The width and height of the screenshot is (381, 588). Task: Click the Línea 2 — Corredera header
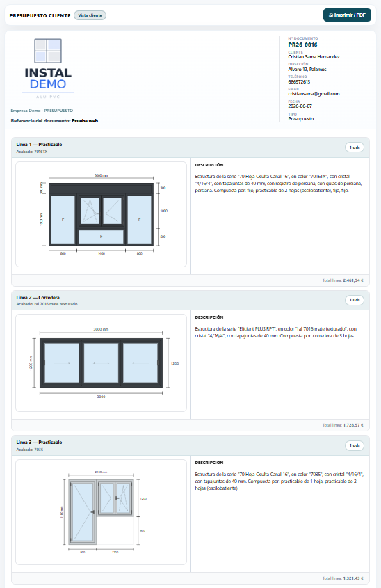38,297
